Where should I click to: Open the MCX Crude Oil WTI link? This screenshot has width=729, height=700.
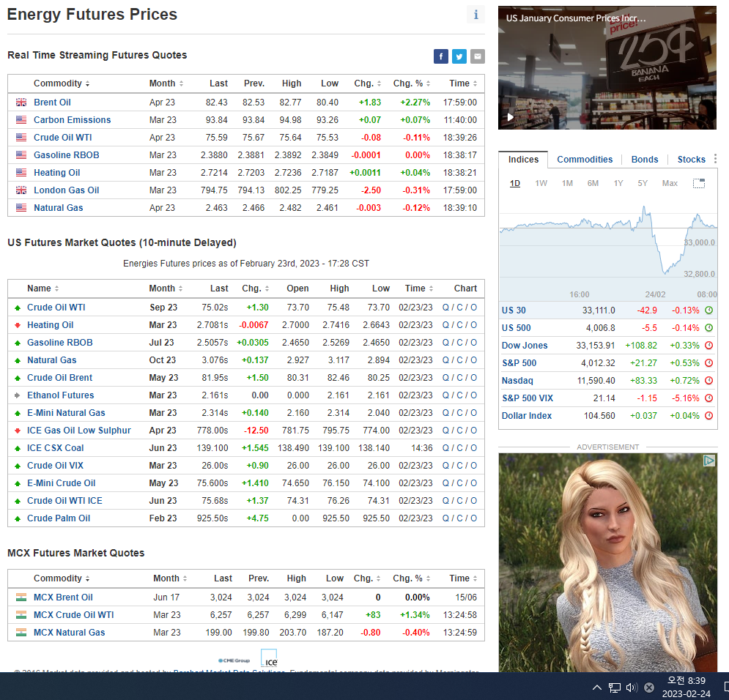point(73,615)
